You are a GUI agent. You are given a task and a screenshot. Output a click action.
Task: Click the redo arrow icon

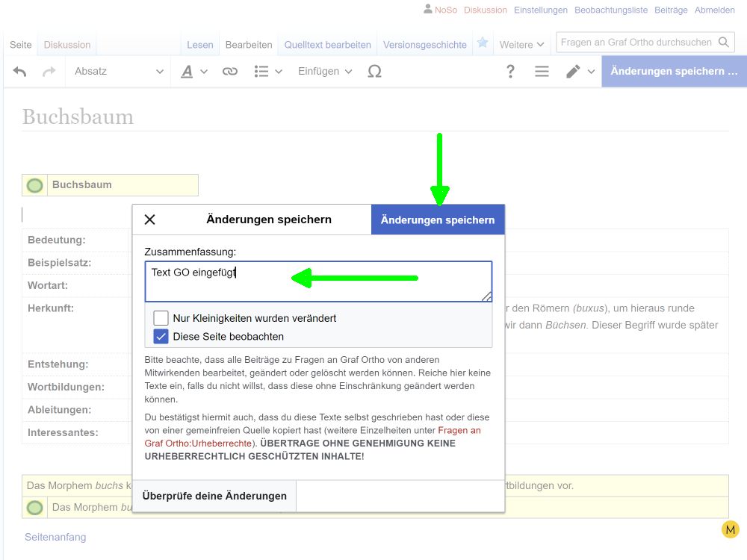coord(49,72)
